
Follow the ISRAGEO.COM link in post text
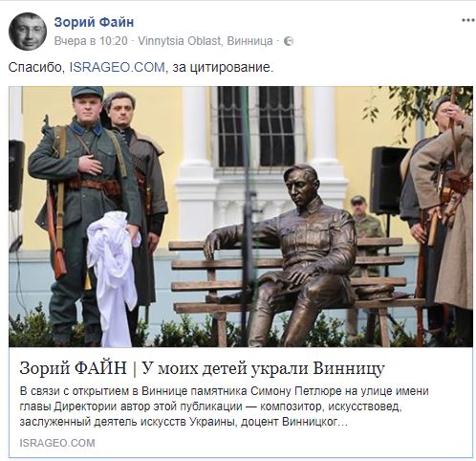click(x=118, y=68)
